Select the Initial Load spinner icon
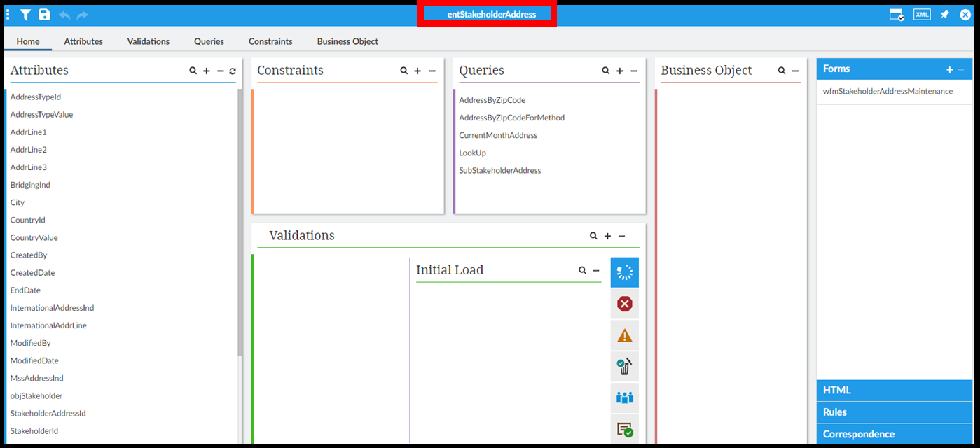The height and width of the screenshot is (448, 980). pos(625,272)
